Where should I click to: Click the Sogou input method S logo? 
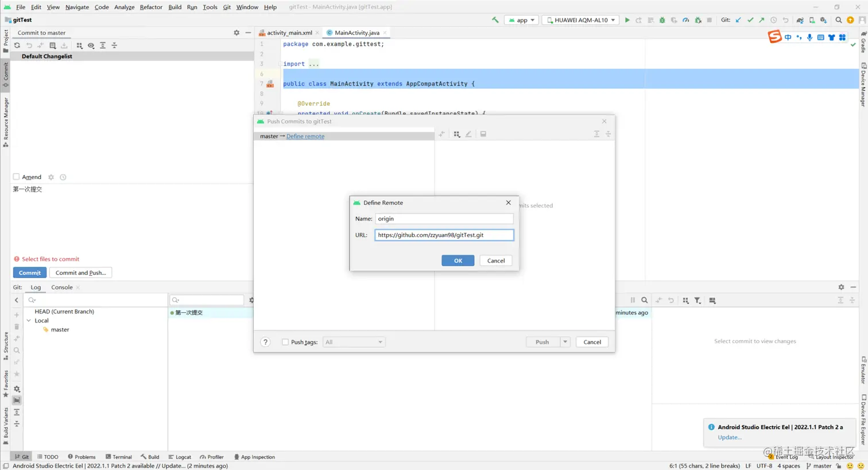tap(774, 37)
